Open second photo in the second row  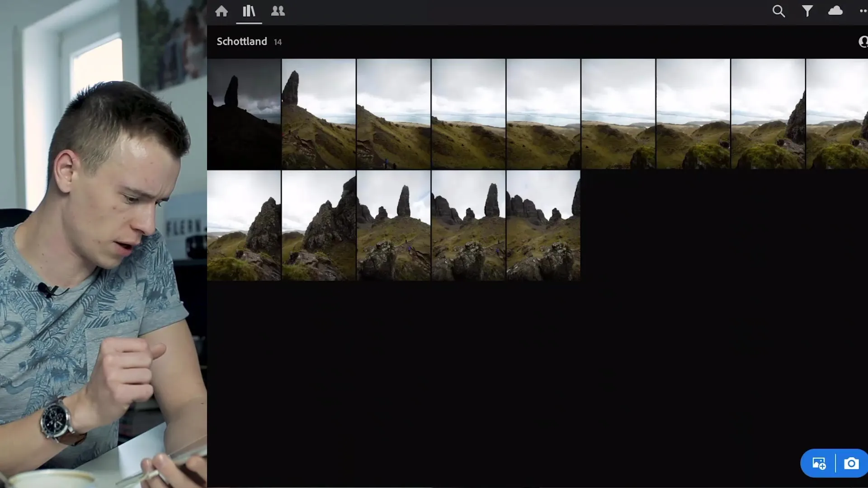click(x=319, y=225)
